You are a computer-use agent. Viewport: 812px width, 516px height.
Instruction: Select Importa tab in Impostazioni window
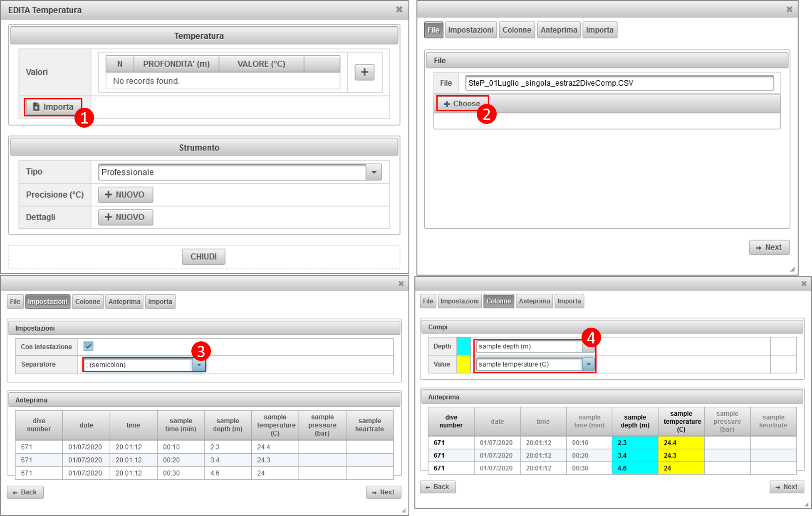tap(160, 301)
